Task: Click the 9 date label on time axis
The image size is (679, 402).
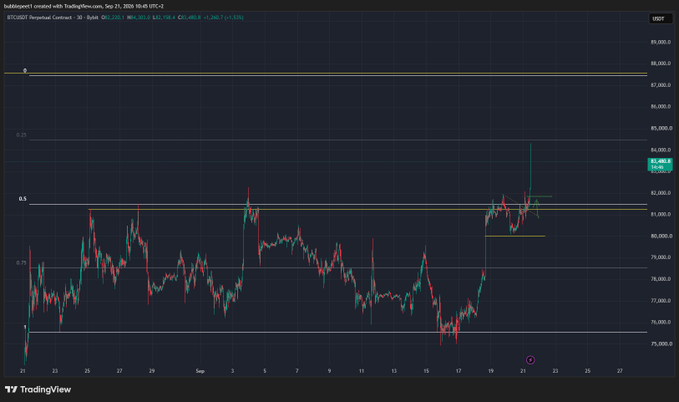Action: coord(329,371)
